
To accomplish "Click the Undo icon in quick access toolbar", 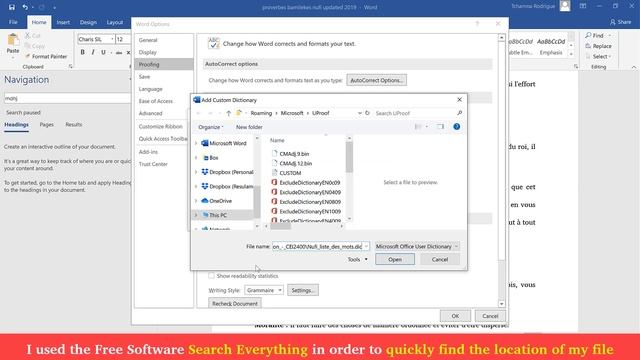I will coord(25,7).
